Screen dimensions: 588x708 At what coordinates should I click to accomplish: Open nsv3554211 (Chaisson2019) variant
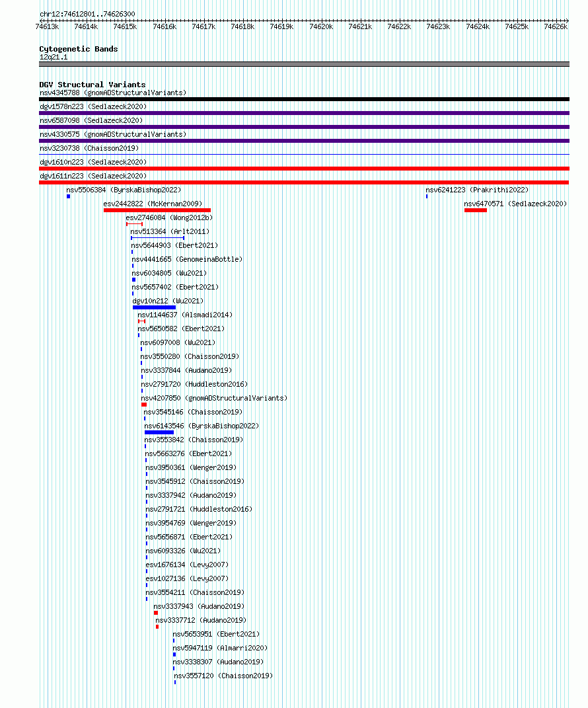click(x=195, y=592)
